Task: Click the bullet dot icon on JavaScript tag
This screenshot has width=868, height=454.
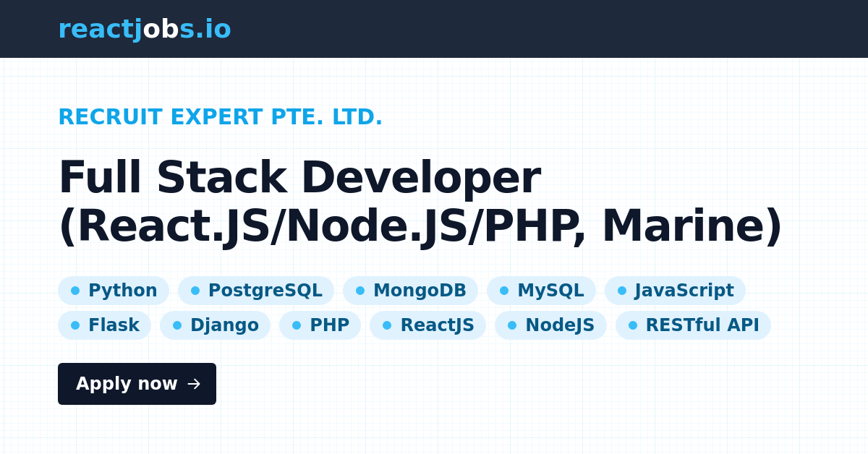Action: [621, 291]
